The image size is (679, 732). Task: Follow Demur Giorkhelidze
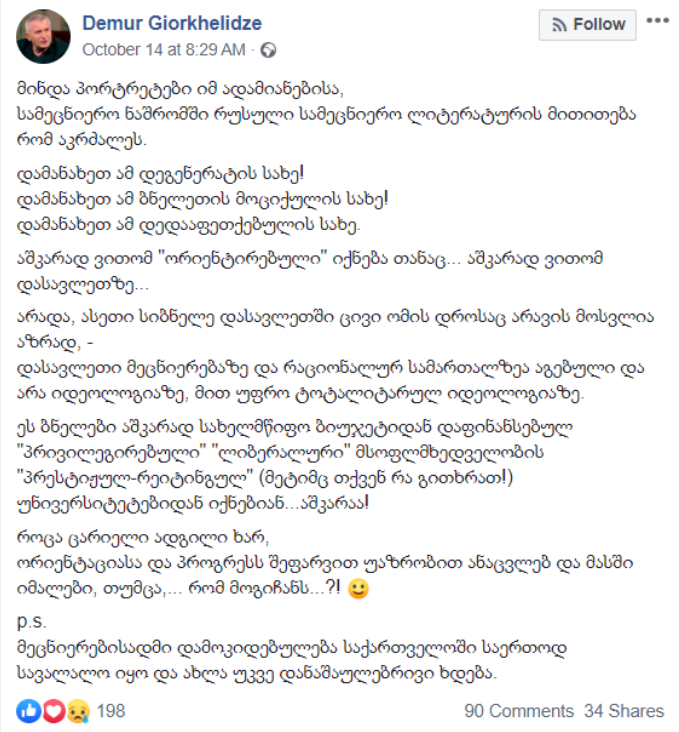pos(587,25)
